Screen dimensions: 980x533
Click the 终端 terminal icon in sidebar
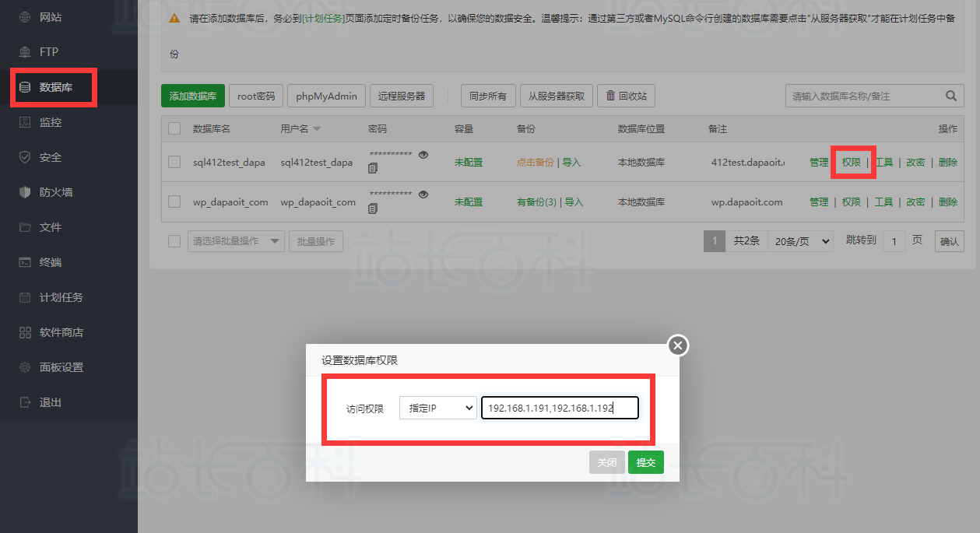point(25,262)
